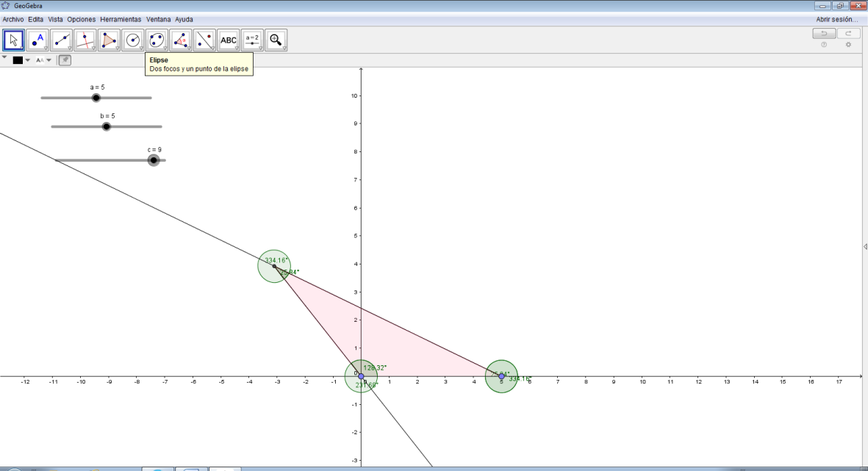Open the settings gear icon

[848, 45]
